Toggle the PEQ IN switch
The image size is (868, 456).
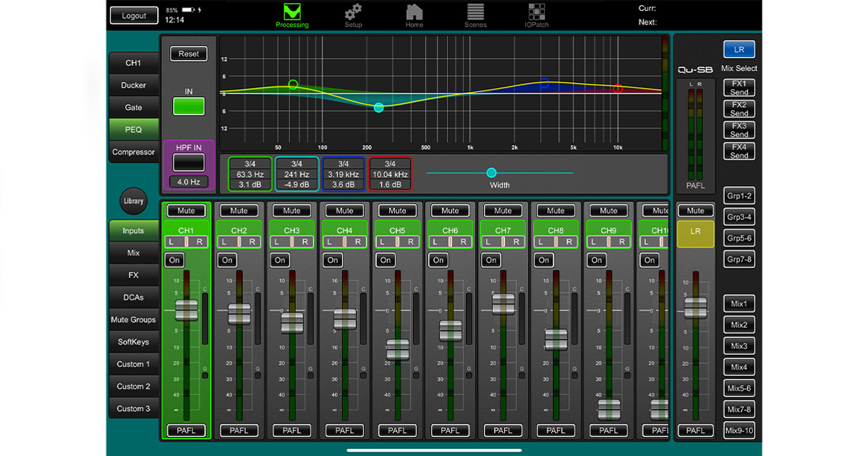pyautogui.click(x=189, y=106)
